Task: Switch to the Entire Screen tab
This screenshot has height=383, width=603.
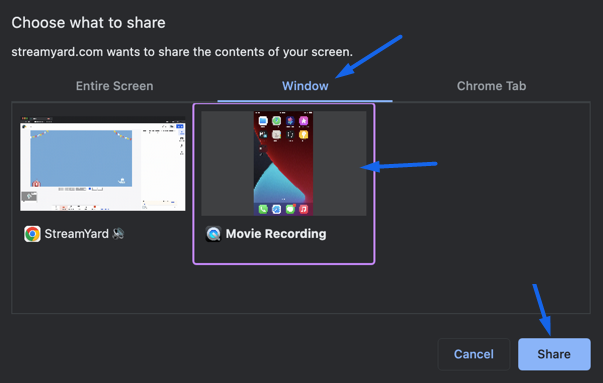Action: 115,86
